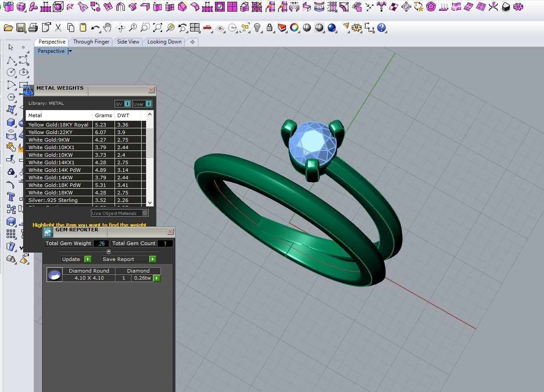Viewport: 544px width, 392px height.
Task: Click the pink pentagon gem icon
Action: (430, 7)
